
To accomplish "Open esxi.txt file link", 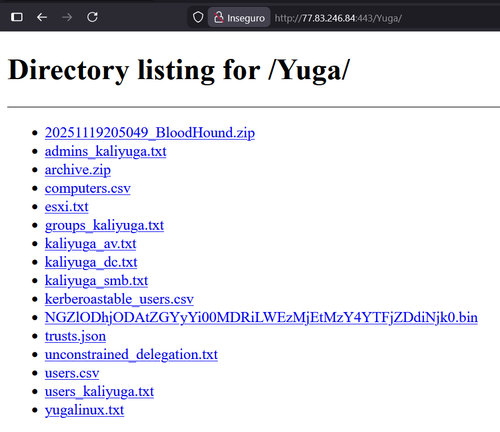I will click(67, 207).
